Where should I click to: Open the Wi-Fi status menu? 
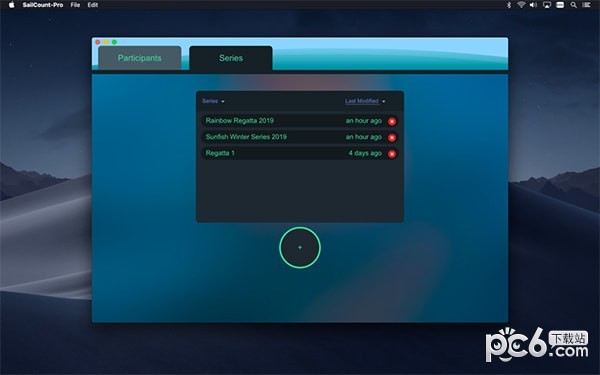click(x=521, y=5)
